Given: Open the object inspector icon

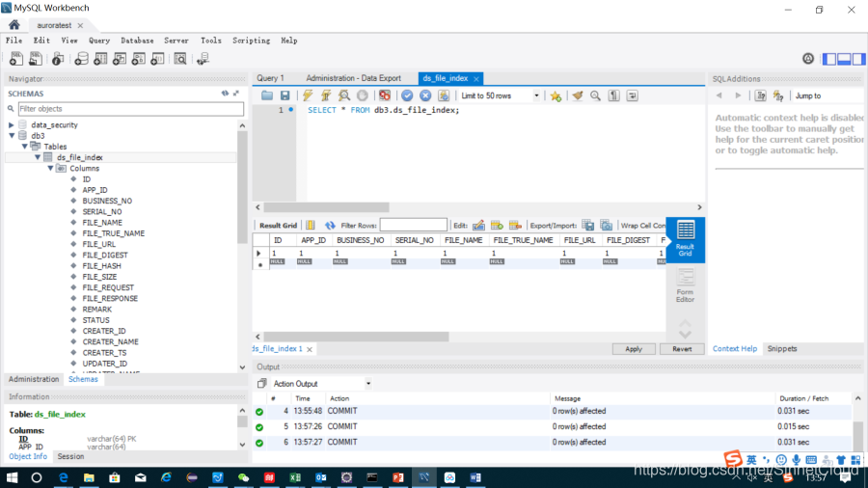Looking at the screenshot, I should click(58, 59).
